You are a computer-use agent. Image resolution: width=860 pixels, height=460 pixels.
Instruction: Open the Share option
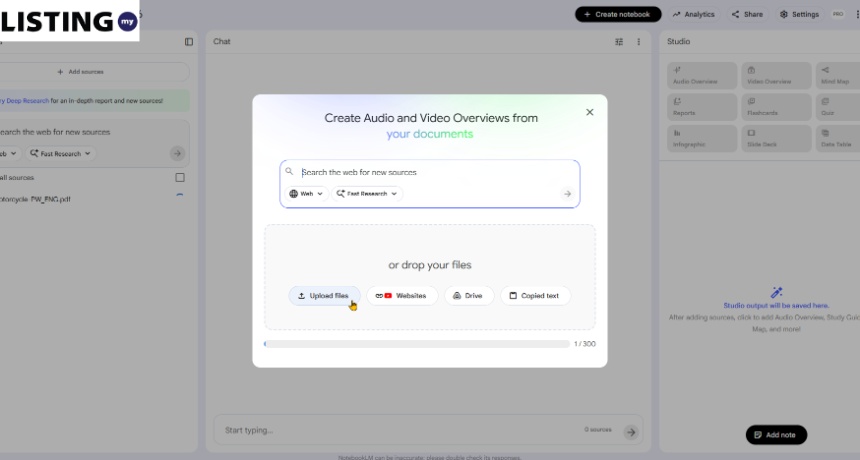(x=747, y=14)
